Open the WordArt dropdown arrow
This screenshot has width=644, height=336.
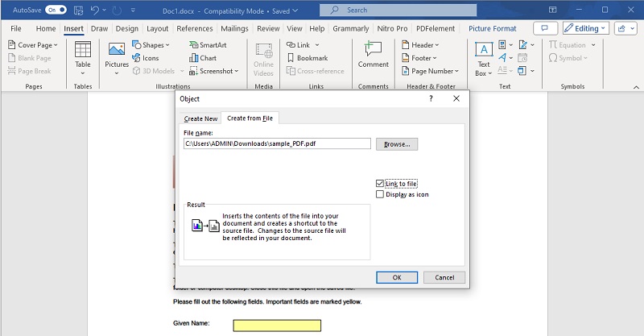[x=511, y=58]
